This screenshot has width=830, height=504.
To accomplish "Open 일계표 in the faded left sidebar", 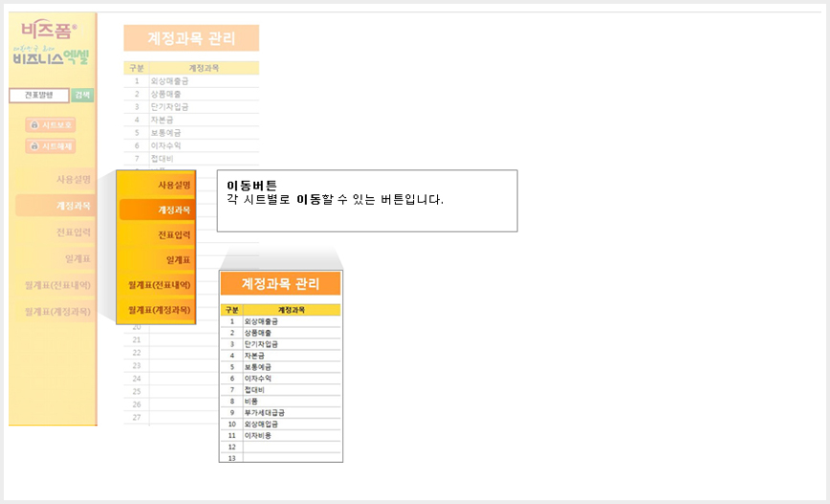I will click(77, 259).
